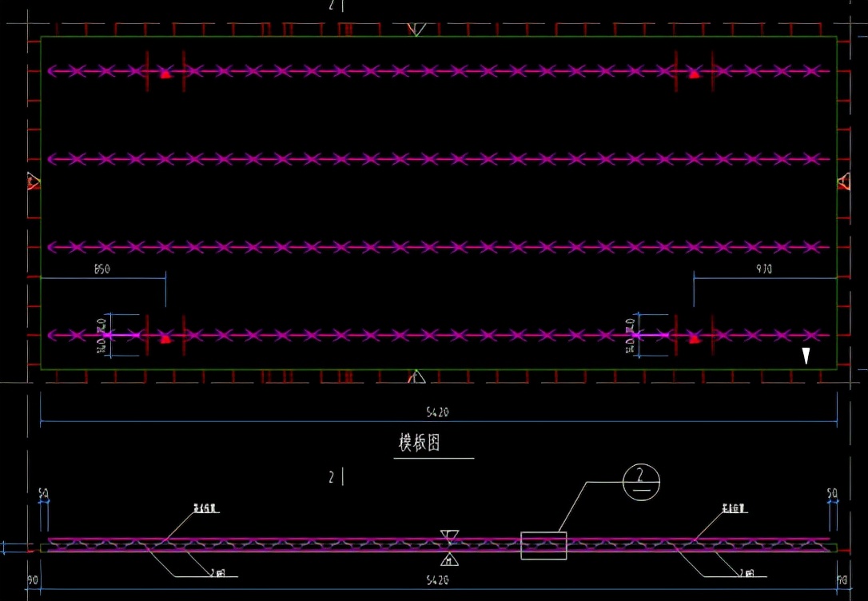The height and width of the screenshot is (601, 868).
Task: Click the 5420 dimension under the plan view
Action: click(437, 412)
